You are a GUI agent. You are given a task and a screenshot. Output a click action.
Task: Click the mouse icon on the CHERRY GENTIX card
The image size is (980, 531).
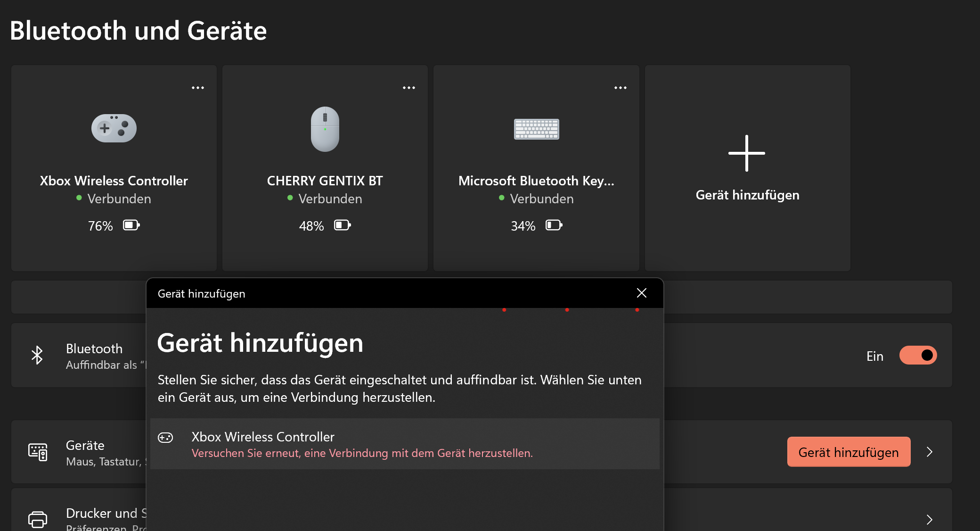coord(325,129)
